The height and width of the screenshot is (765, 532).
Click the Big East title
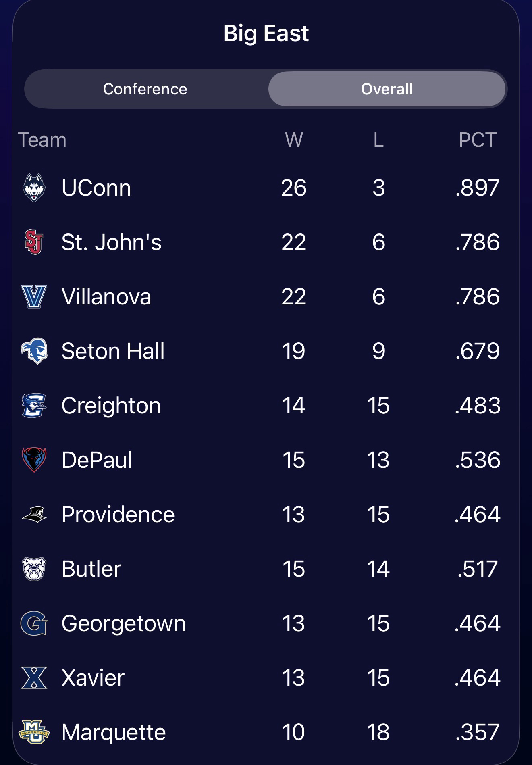tap(266, 33)
